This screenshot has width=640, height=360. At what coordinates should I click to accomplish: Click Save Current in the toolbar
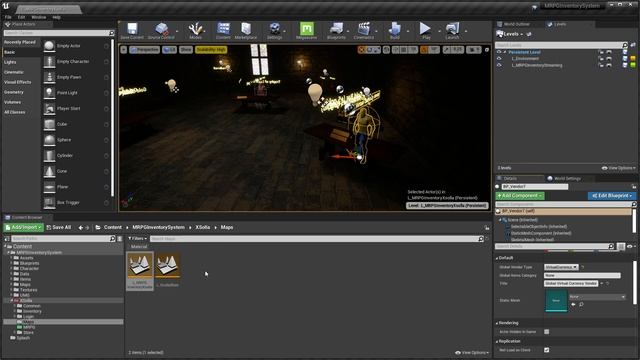tap(132, 31)
